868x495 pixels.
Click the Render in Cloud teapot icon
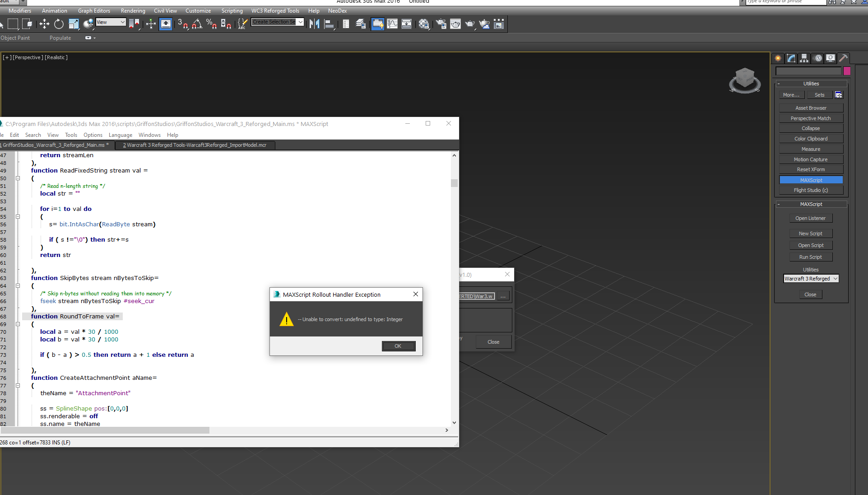tap(484, 24)
